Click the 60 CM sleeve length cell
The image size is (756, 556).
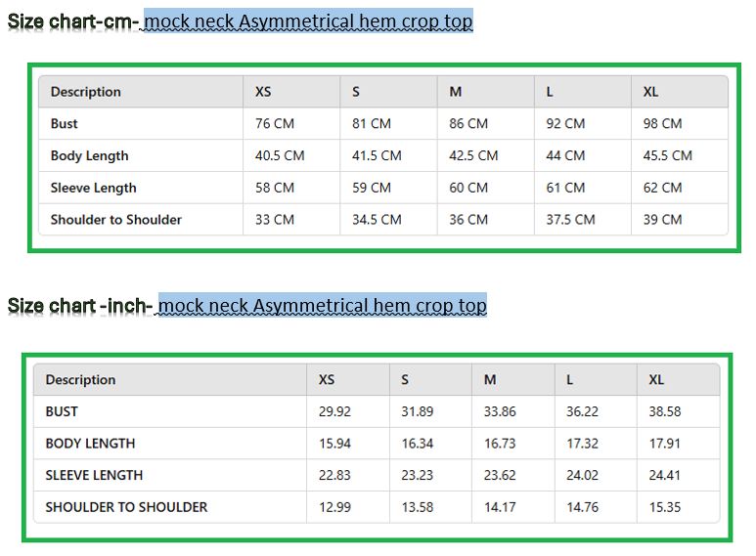click(468, 188)
